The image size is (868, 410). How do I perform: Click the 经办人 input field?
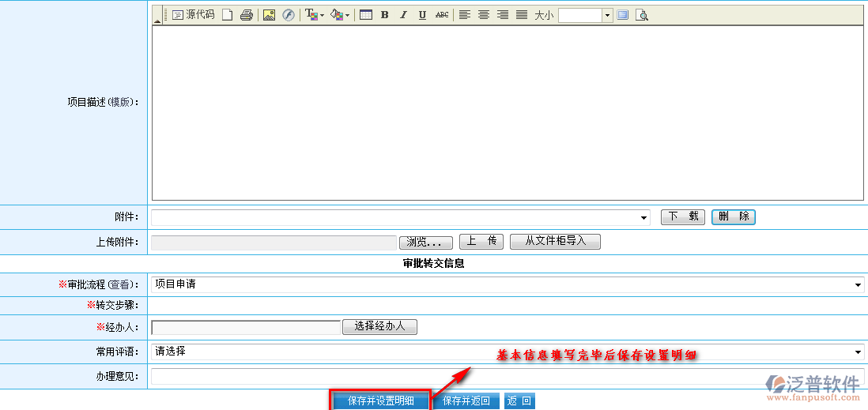pyautogui.click(x=246, y=328)
